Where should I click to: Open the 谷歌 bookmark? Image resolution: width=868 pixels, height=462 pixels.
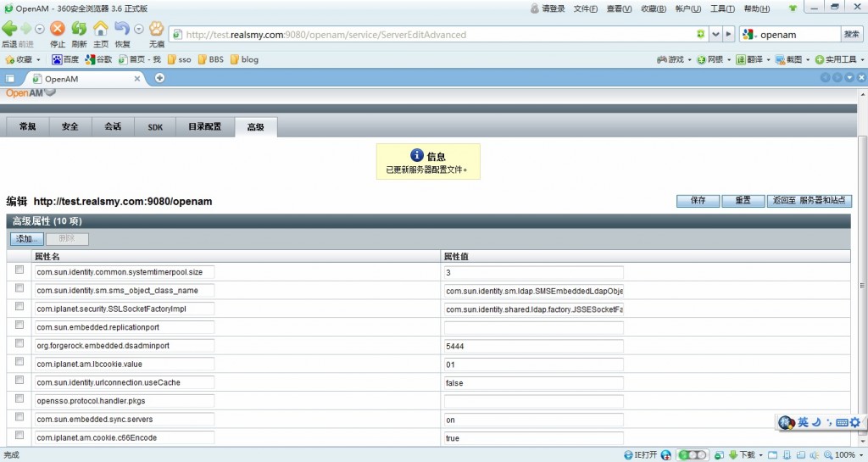click(x=98, y=59)
